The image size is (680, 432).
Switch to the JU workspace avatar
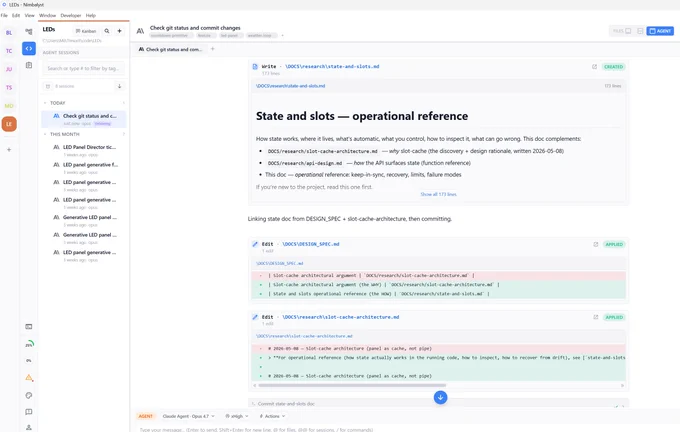tap(9, 69)
